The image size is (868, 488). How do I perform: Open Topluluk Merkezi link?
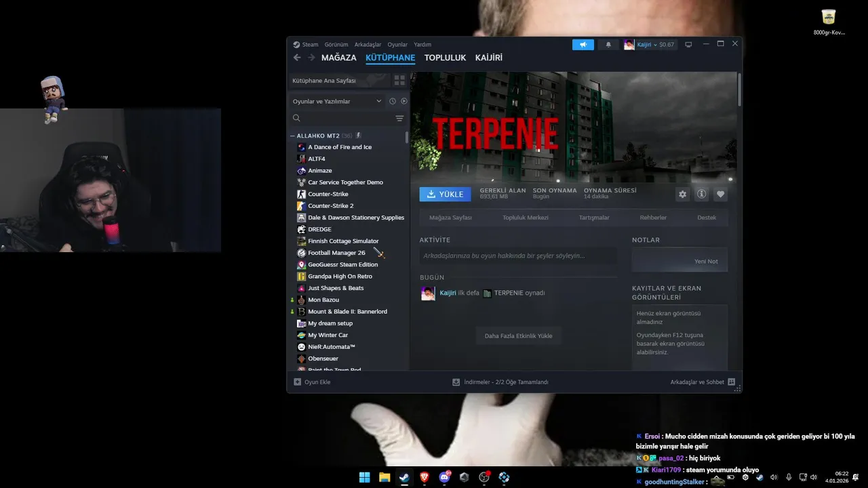pos(526,218)
